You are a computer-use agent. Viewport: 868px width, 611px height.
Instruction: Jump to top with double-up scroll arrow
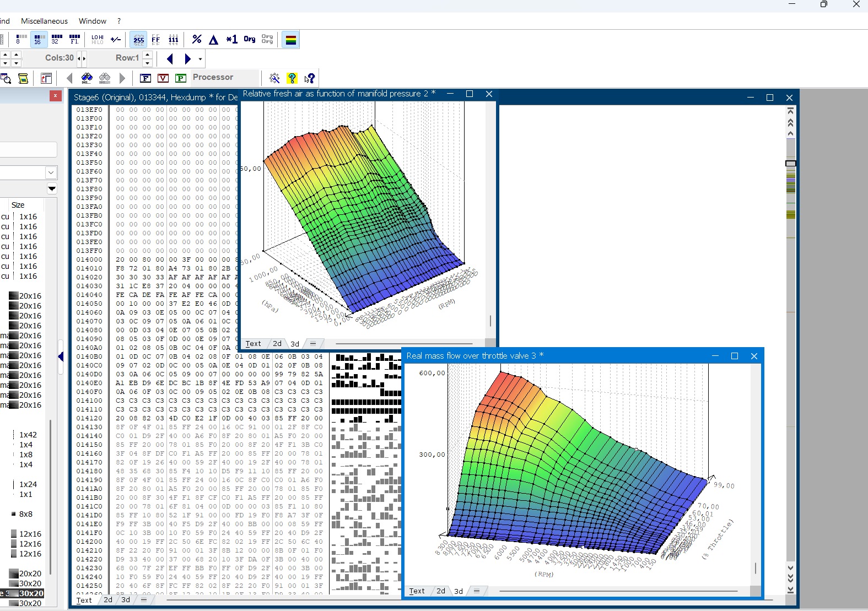790,122
